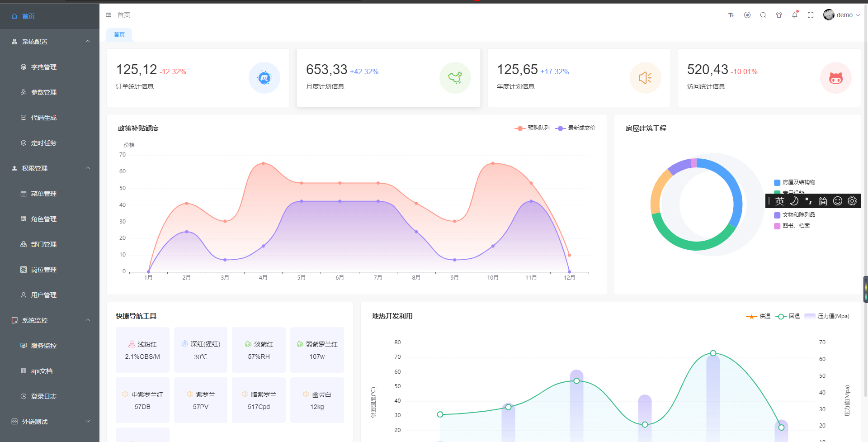Image resolution: width=868 pixels, height=442 pixels.
Task: Toggle 预购队列 series in chart legend
Action: click(x=532, y=128)
